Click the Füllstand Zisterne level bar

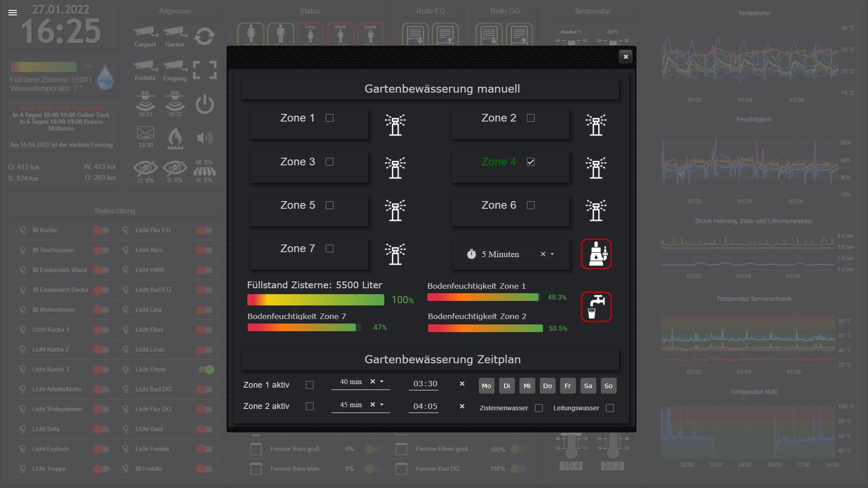[316, 300]
